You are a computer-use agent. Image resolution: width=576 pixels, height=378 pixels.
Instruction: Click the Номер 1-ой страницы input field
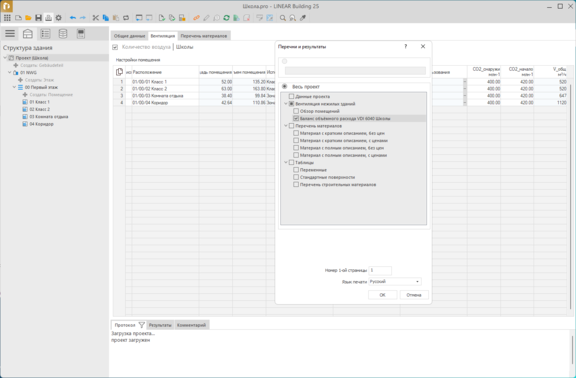click(380, 270)
